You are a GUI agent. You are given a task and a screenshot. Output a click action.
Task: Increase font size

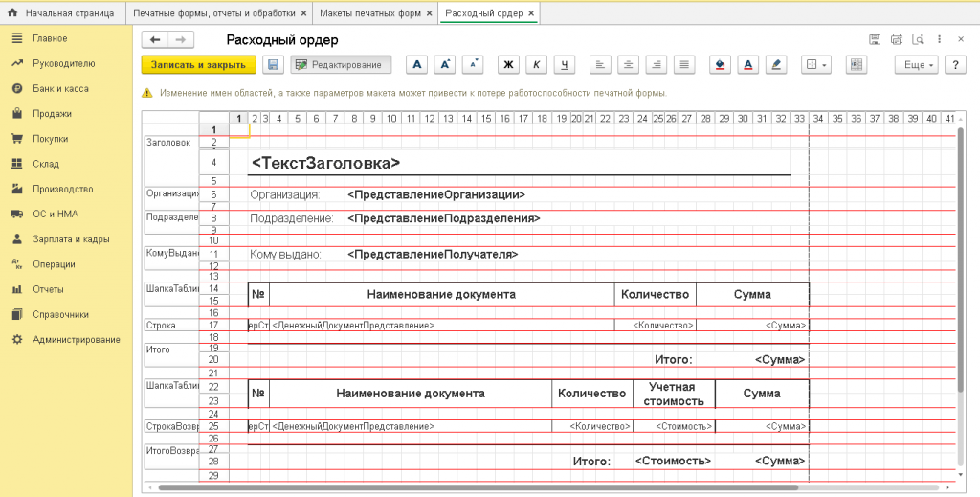(444, 65)
